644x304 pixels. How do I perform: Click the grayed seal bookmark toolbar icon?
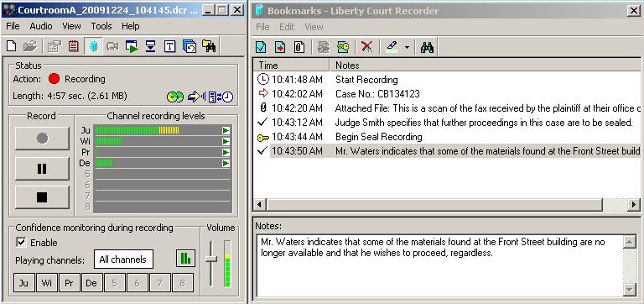point(324,47)
